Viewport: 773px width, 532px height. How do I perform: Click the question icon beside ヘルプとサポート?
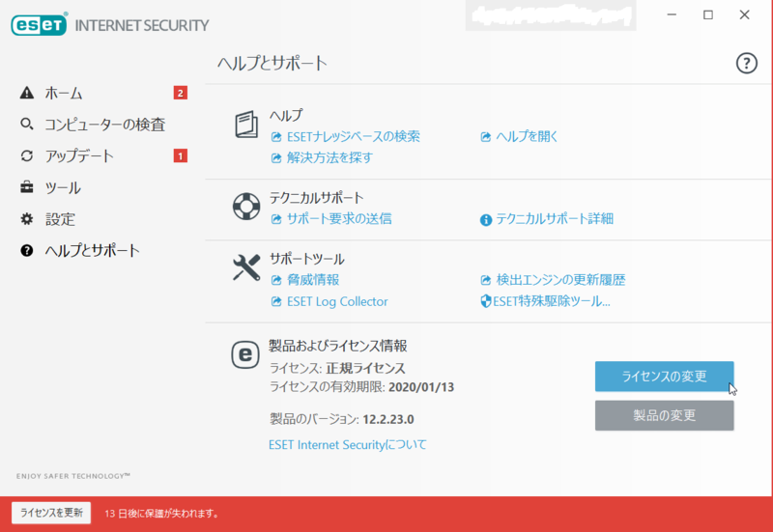click(x=27, y=250)
